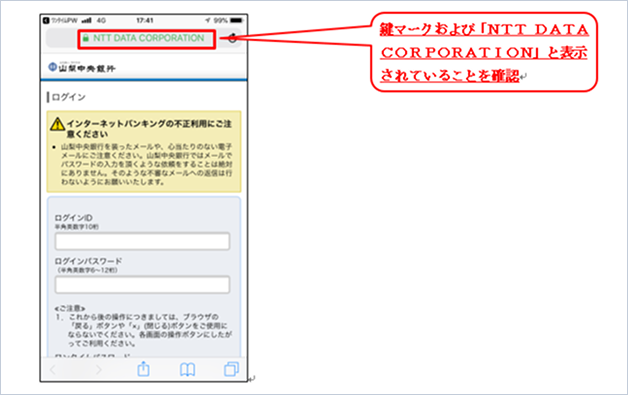Click the <ご注意> heading

tap(70, 308)
